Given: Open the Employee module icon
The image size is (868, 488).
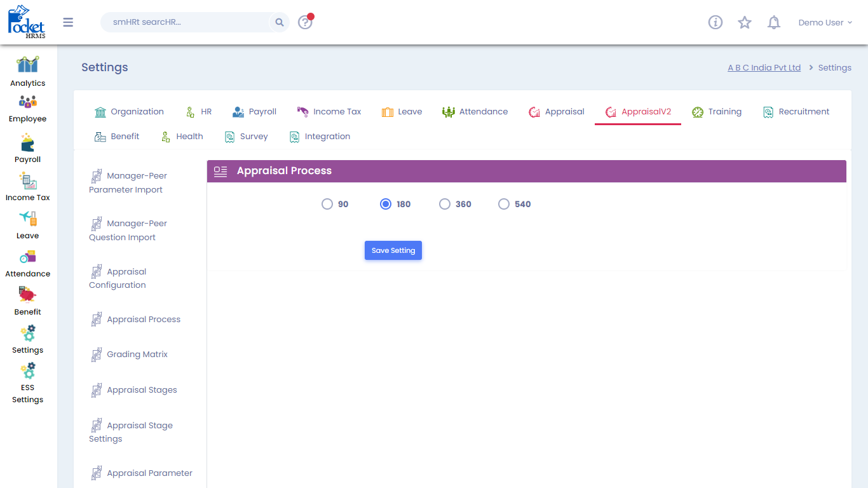Looking at the screenshot, I should coord(27,102).
